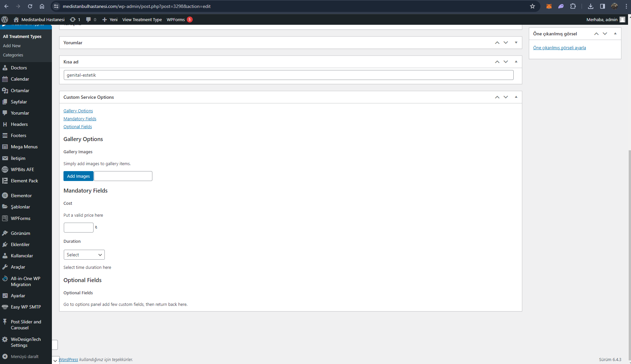The image size is (631, 364).
Task: Toggle the browser side panel
Action: pyautogui.click(x=602, y=6)
